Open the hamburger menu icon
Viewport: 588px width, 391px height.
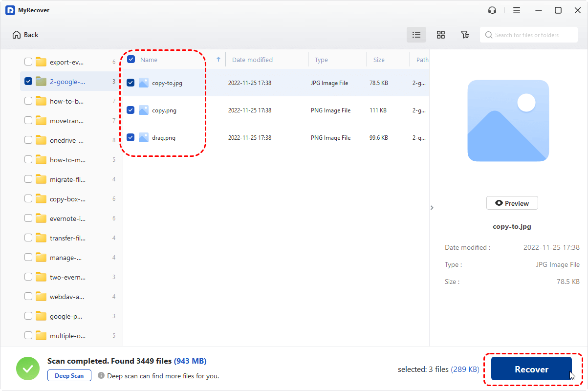pyautogui.click(x=517, y=10)
